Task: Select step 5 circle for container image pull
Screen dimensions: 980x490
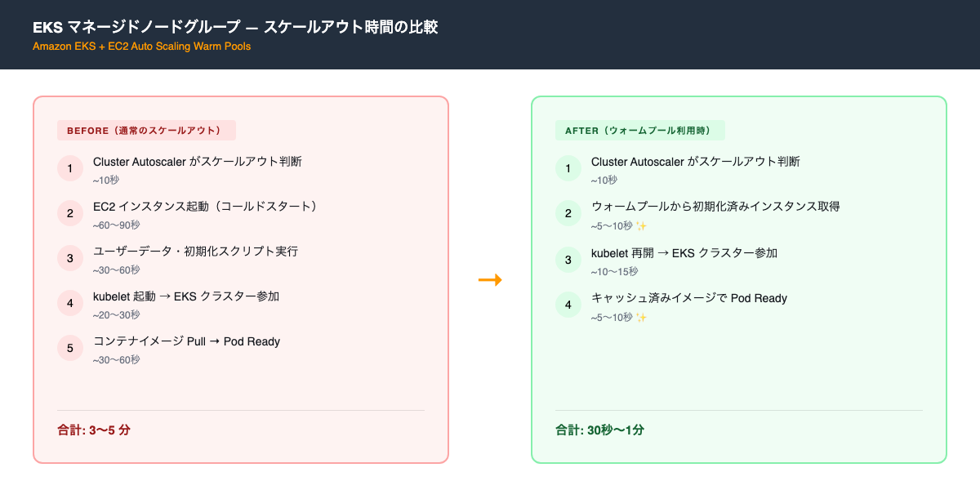Action: 70,347
